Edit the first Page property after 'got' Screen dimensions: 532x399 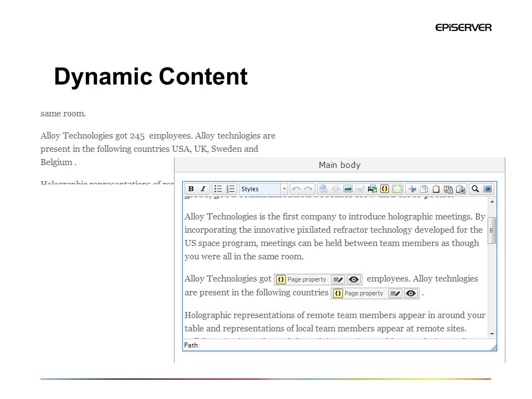[x=338, y=279]
